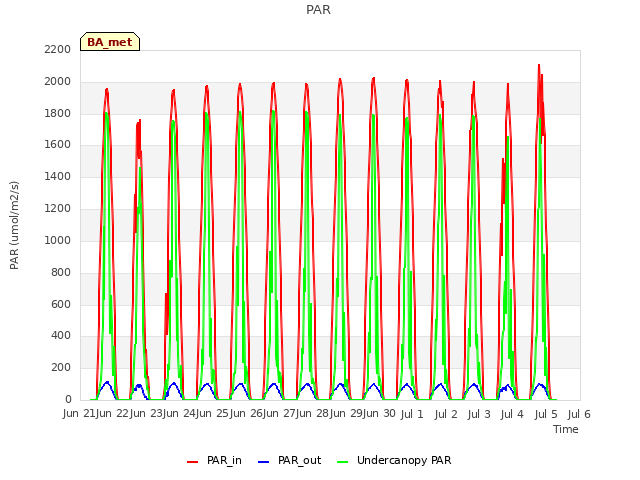Click the 200 y-axis label
Image resolution: width=640 pixels, height=480 pixels.
[x=61, y=367]
